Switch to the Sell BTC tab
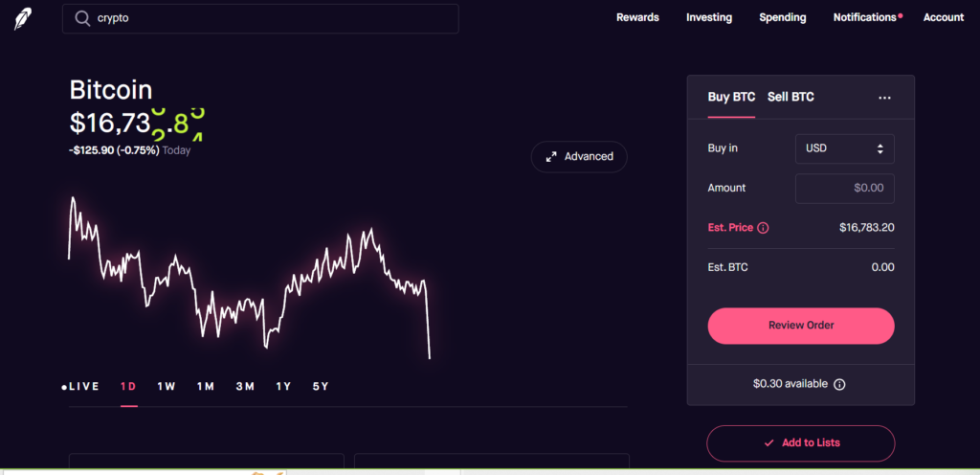980x475 pixels. [x=791, y=97]
